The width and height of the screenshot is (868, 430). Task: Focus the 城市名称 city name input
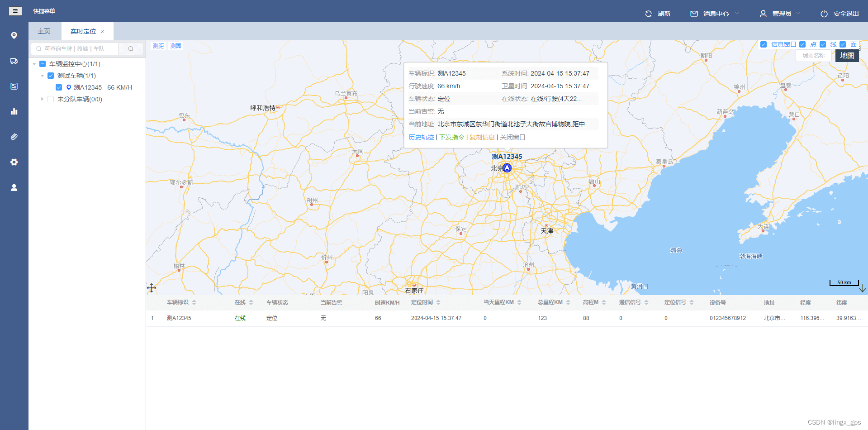tap(813, 56)
